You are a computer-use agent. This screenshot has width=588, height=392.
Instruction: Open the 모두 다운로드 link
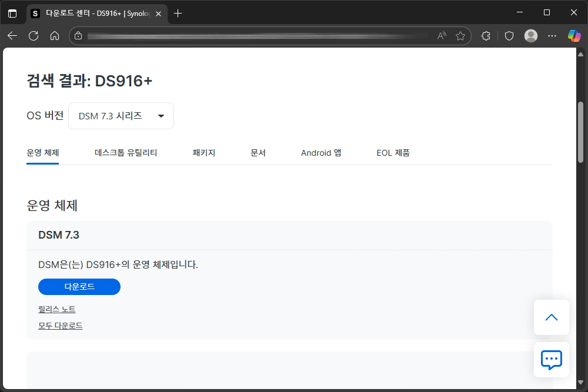61,326
